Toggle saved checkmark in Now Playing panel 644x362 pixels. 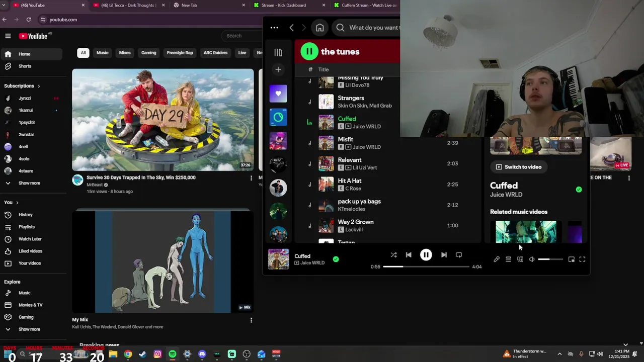[x=579, y=190]
